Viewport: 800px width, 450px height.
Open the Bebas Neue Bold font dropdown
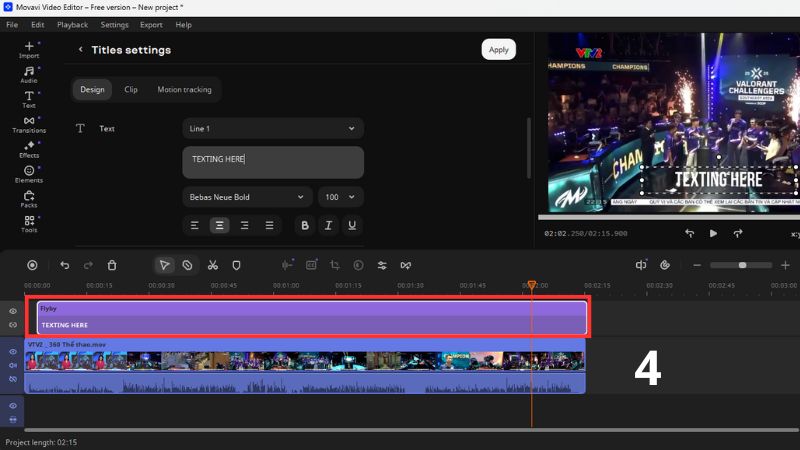point(247,197)
